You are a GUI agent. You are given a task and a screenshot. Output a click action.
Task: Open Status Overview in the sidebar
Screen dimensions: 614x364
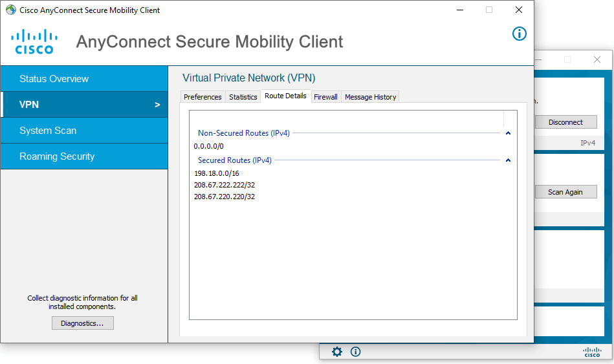[84, 79]
